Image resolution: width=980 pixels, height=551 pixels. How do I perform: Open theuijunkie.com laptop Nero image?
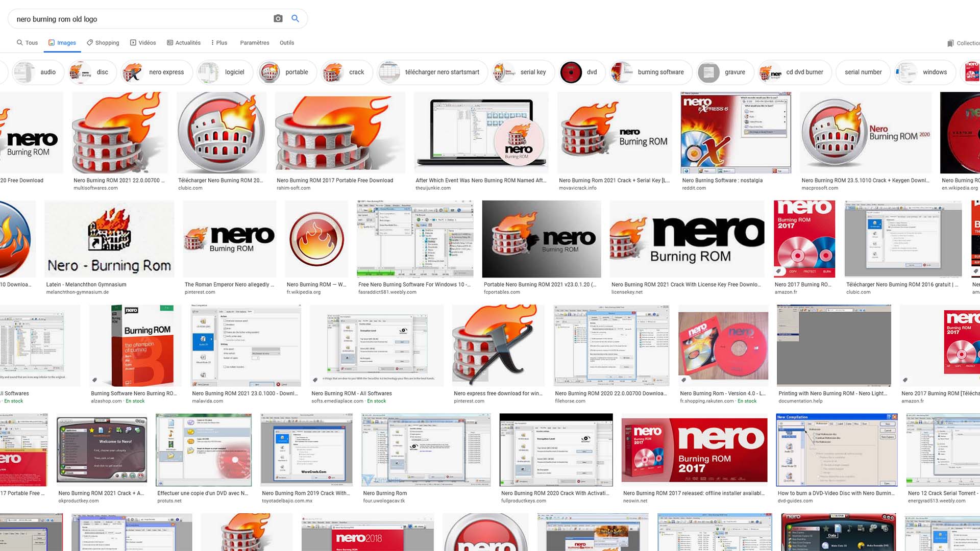[x=481, y=133]
